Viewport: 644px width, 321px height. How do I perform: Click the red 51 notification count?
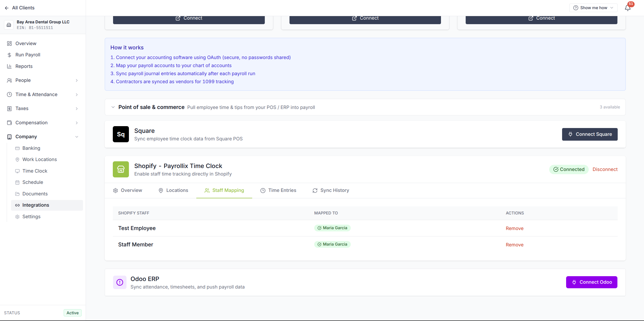coord(631,4)
